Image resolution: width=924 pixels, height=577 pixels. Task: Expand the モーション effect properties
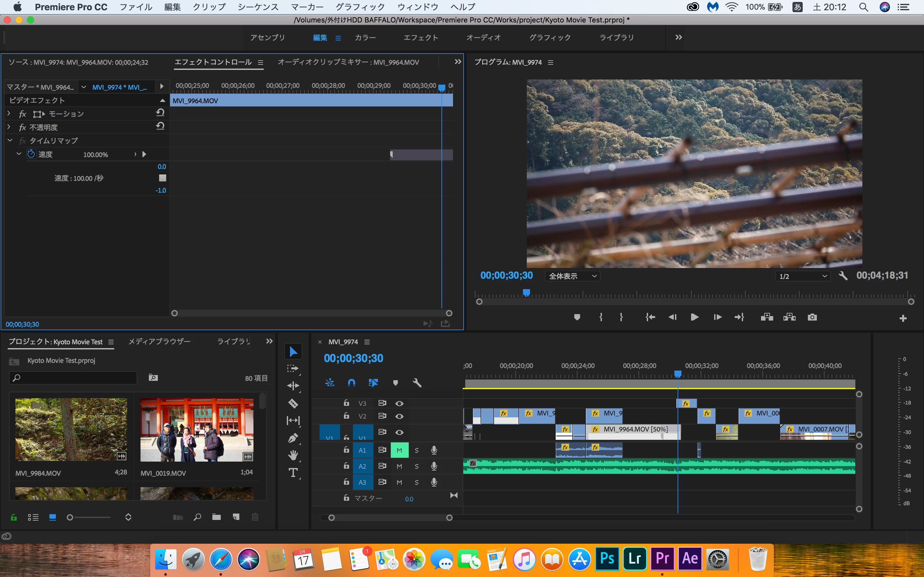pos(9,114)
